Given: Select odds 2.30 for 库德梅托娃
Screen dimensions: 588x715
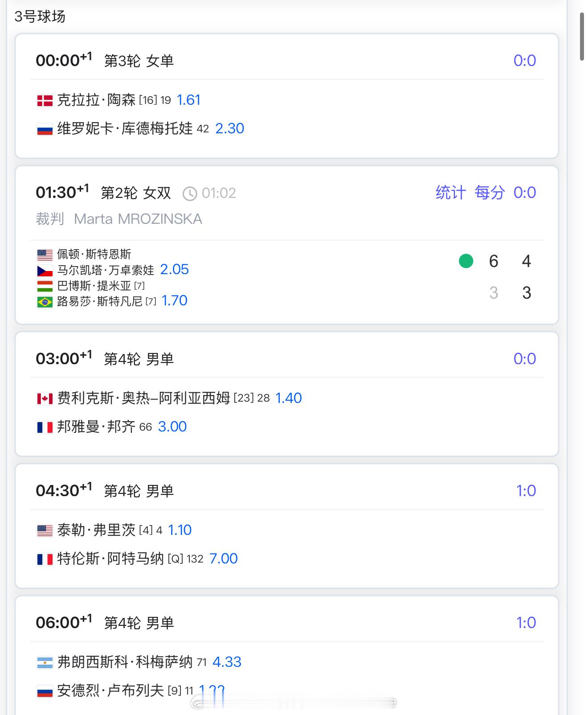Looking at the screenshot, I should pos(229,128).
